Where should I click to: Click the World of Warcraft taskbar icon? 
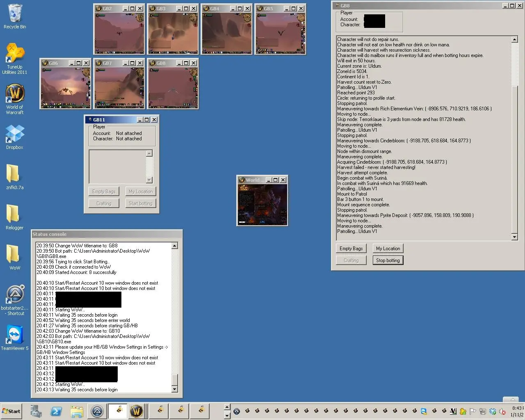point(136,411)
